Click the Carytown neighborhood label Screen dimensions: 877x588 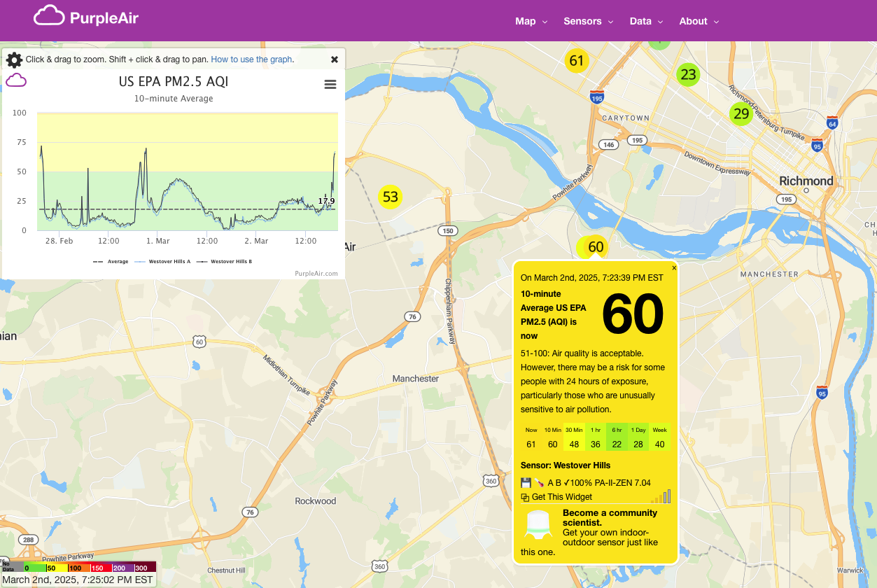tap(625, 118)
